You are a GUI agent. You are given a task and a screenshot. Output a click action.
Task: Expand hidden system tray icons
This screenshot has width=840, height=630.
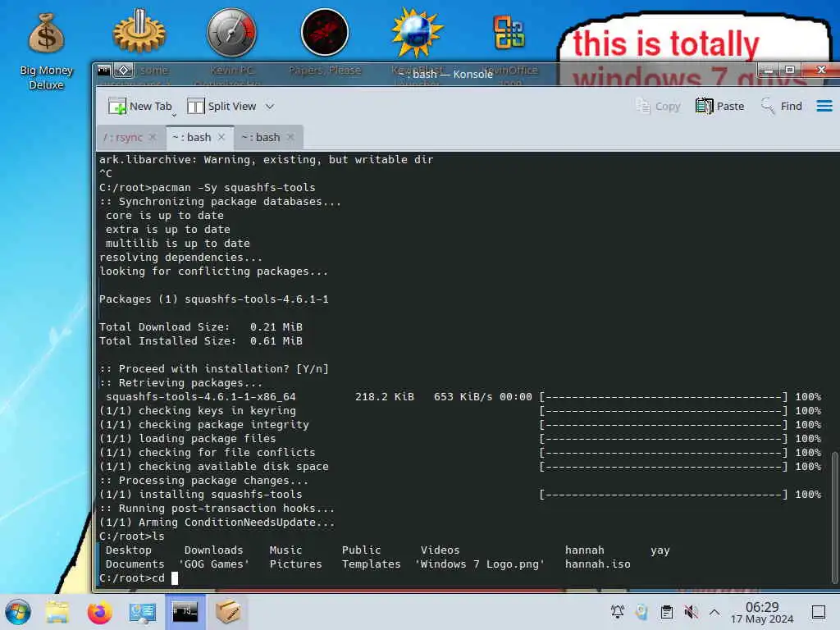point(714,611)
